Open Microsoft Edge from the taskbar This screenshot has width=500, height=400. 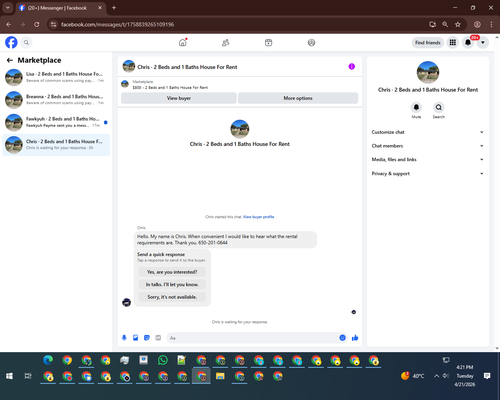pyautogui.click(x=48, y=360)
